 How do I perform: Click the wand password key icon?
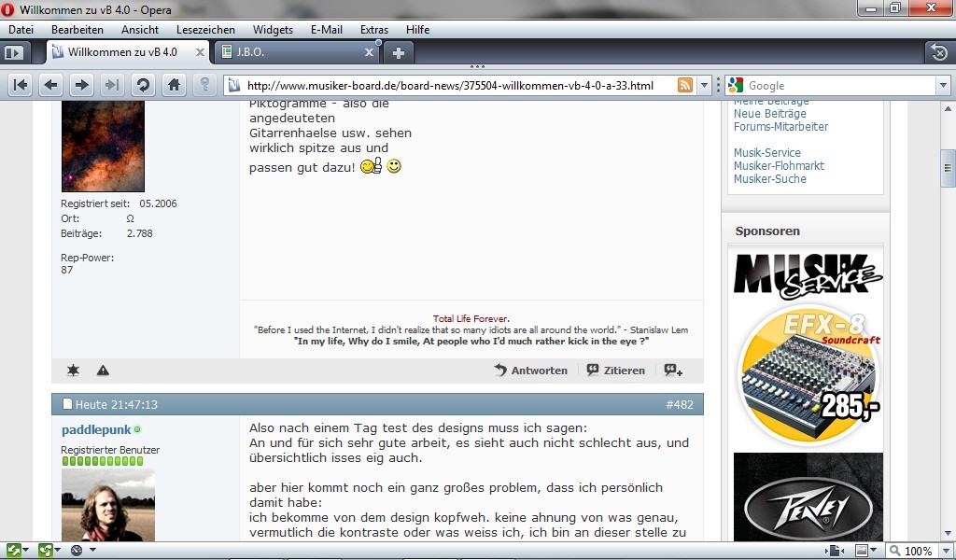point(204,85)
